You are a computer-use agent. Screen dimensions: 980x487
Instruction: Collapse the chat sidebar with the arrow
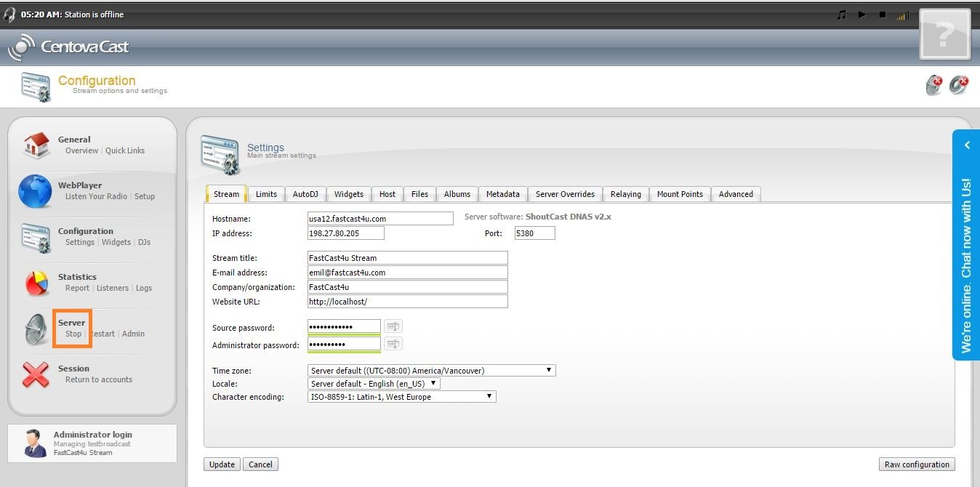(967, 145)
